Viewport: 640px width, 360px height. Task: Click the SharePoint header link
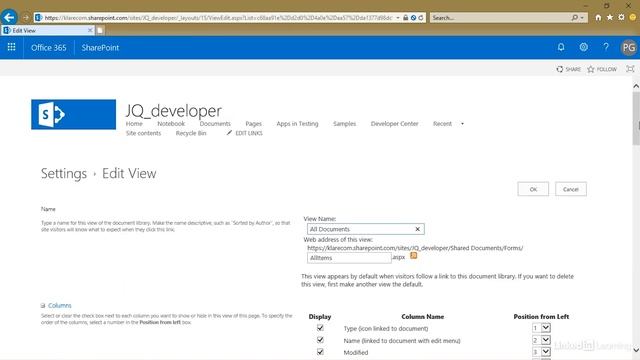click(x=100, y=47)
